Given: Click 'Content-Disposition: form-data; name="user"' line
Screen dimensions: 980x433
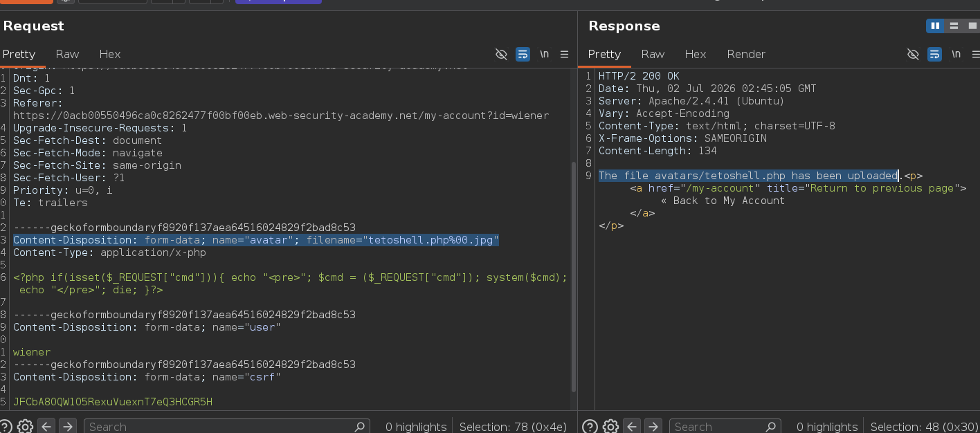Looking at the screenshot, I should pos(147,327).
